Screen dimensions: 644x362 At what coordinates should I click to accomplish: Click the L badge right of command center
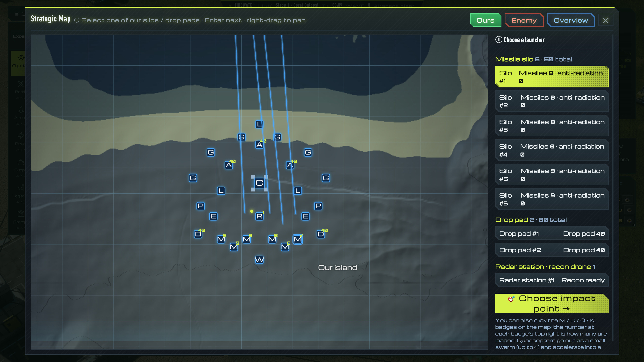(298, 191)
